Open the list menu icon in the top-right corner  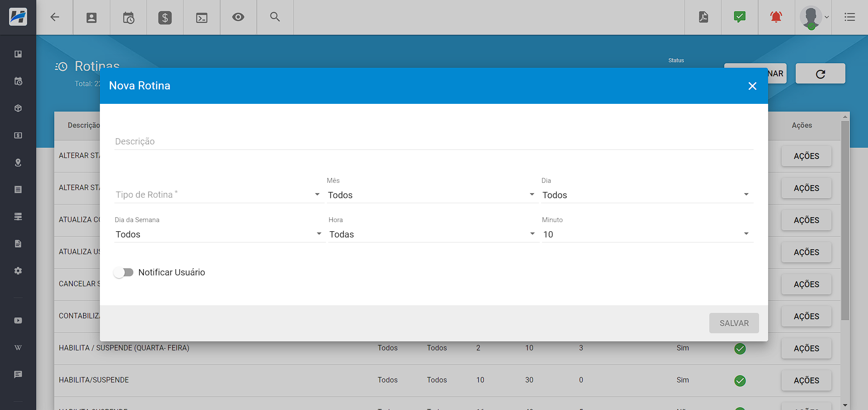coord(850,17)
